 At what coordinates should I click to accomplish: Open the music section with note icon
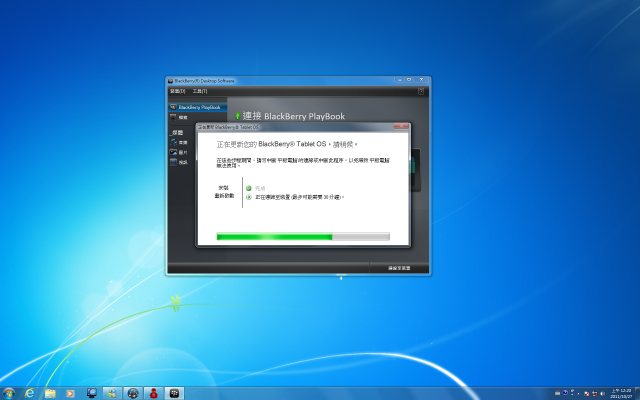pos(179,142)
